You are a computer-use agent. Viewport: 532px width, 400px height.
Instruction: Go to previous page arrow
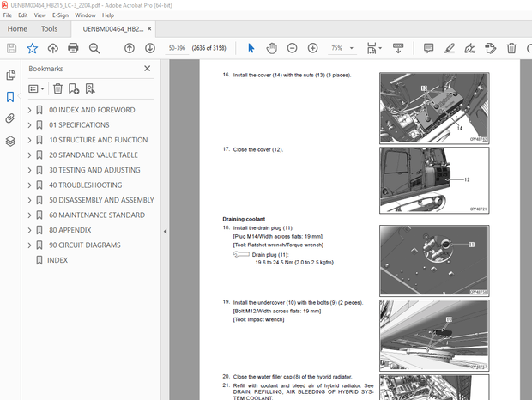pyautogui.click(x=130, y=48)
